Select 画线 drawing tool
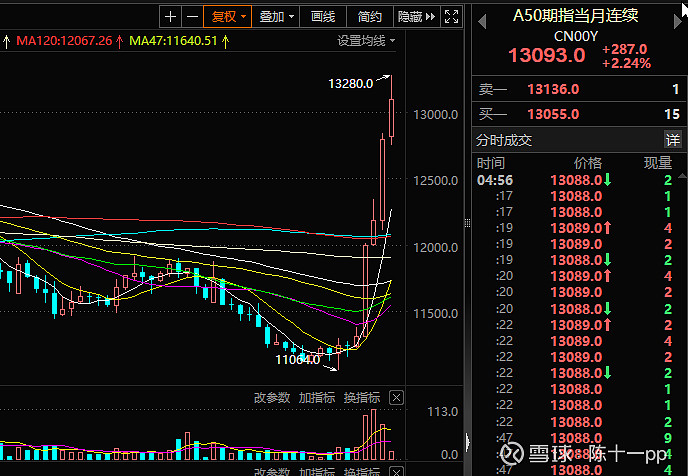This screenshot has height=476, width=688. 323,16
